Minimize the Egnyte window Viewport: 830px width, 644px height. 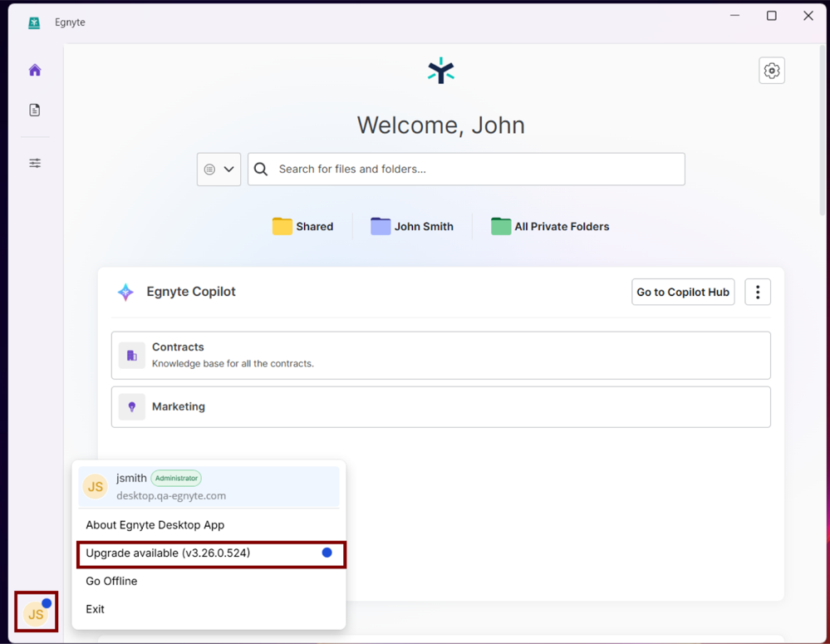(734, 16)
